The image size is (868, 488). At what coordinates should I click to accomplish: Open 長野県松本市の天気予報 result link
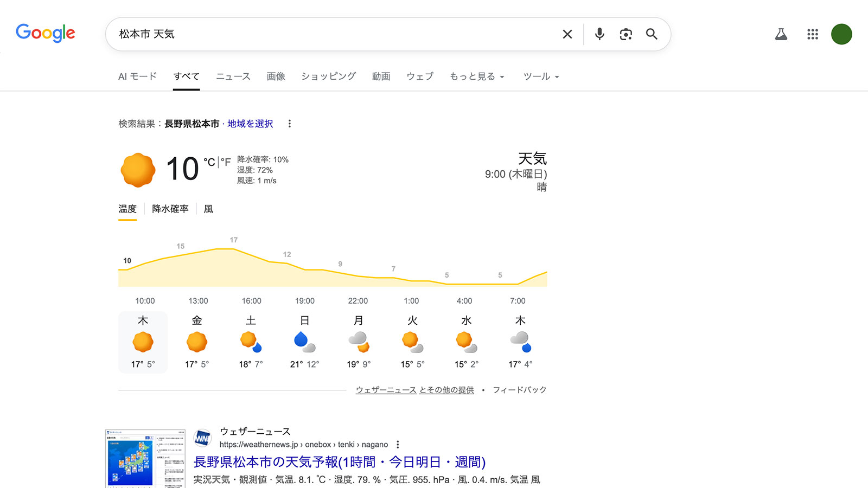pos(339,462)
